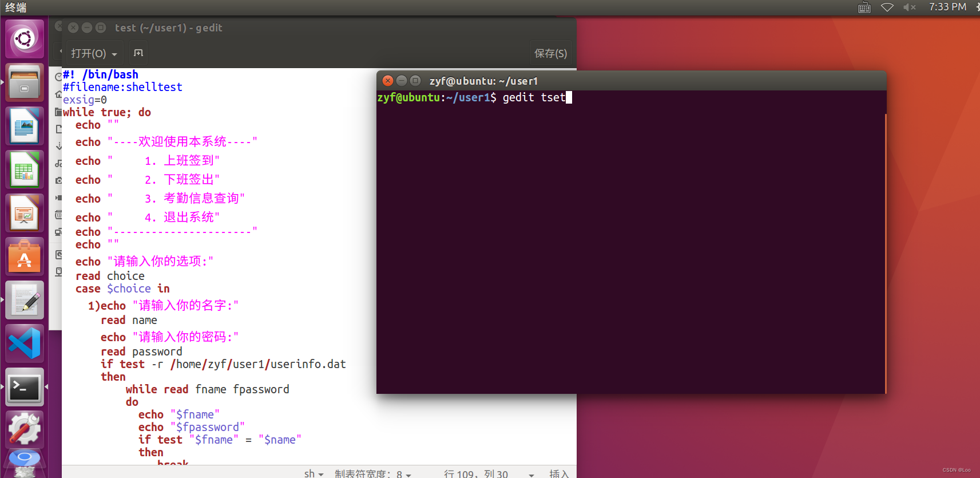
Task: Switch to the gedit Text Editor launcher icon
Action: [x=25, y=300]
